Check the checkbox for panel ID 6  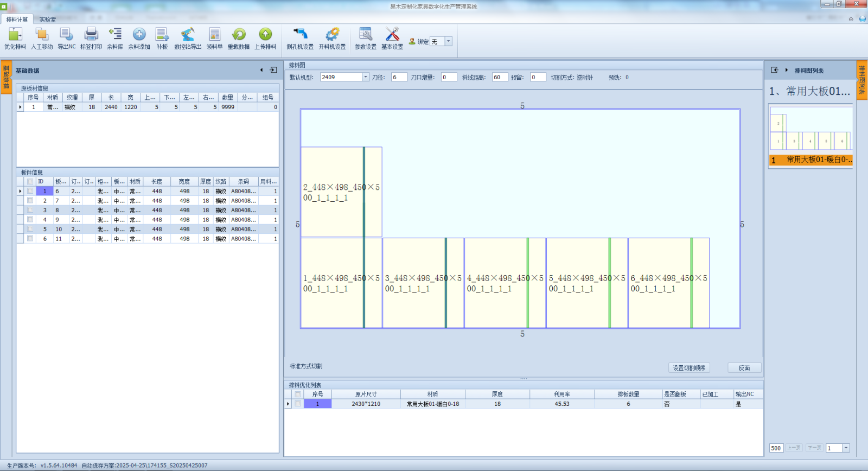click(30, 238)
